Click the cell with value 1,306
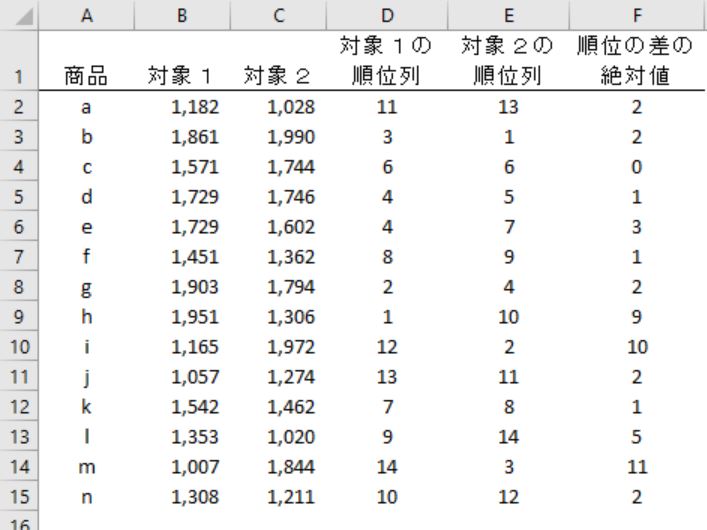The height and width of the screenshot is (530, 707). coord(278,316)
